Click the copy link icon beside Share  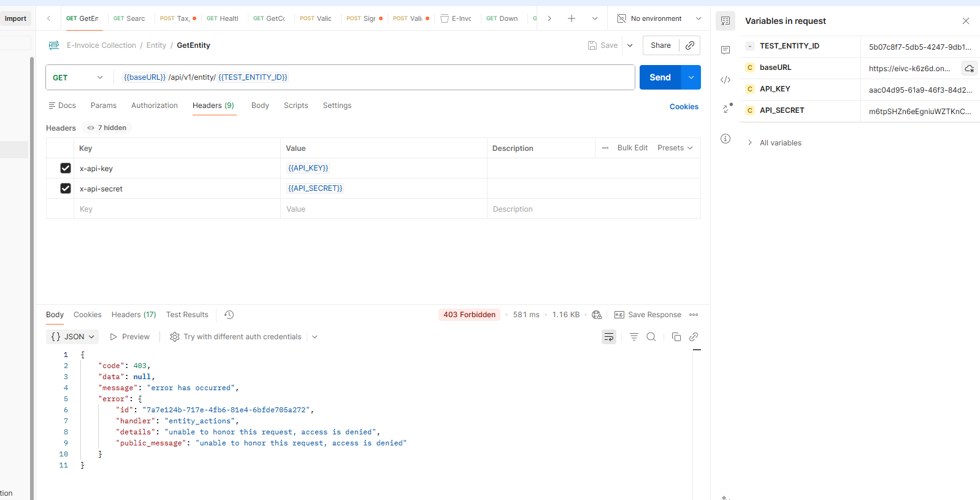click(690, 45)
